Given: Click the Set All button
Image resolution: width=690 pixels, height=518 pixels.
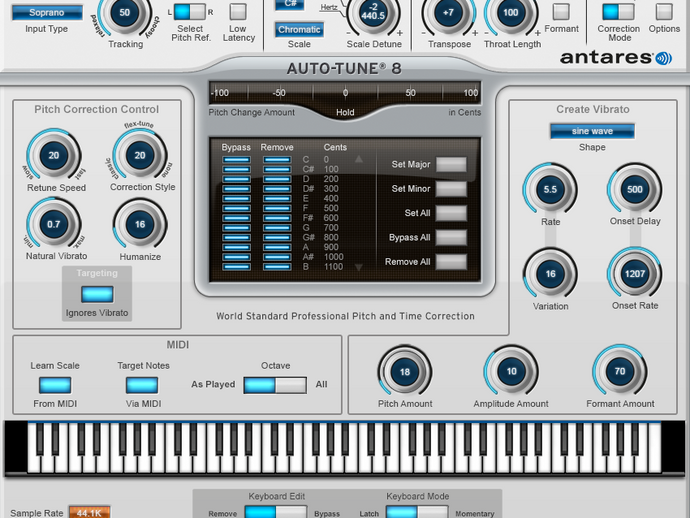Looking at the screenshot, I should 451,213.
